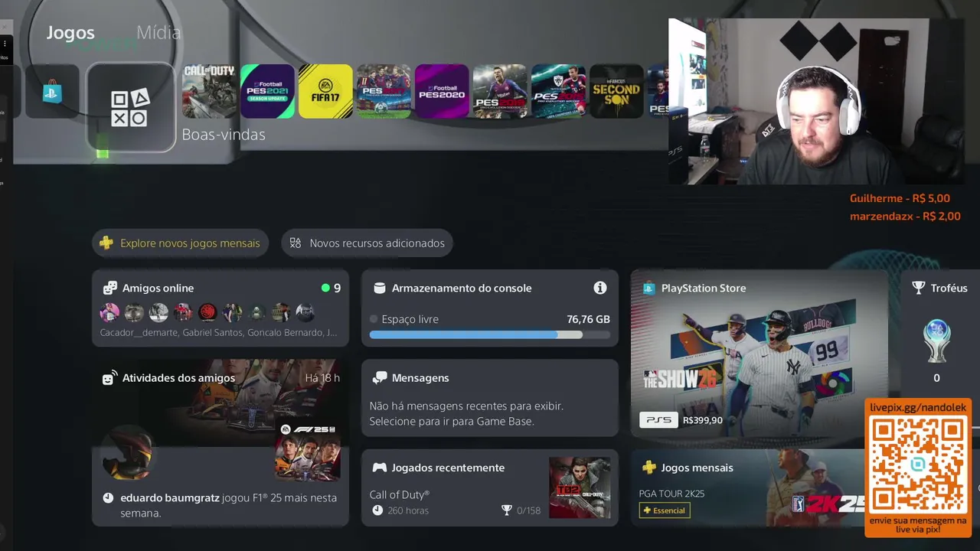980x551 pixels.
Task: Click the Troféus cup icon
Action: (919, 288)
